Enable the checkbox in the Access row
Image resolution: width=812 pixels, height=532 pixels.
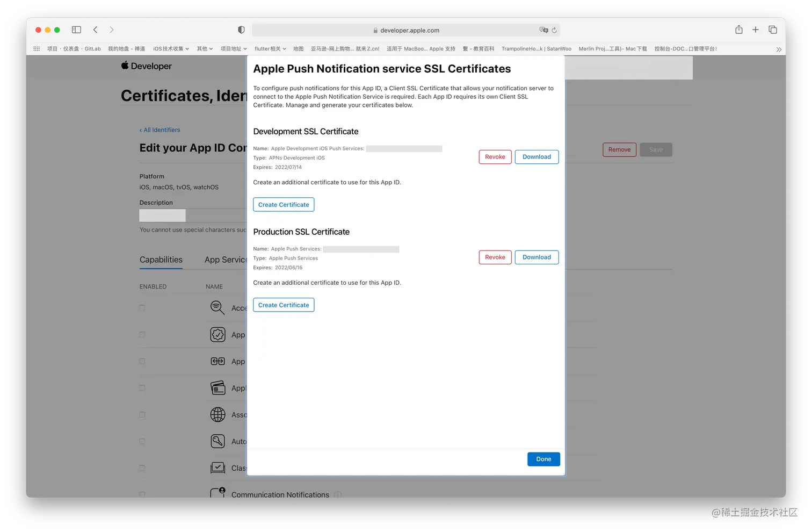pyautogui.click(x=142, y=308)
